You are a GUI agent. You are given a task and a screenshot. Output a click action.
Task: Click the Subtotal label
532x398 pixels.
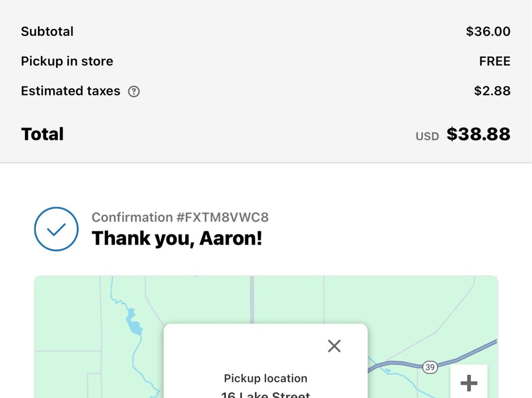47,32
